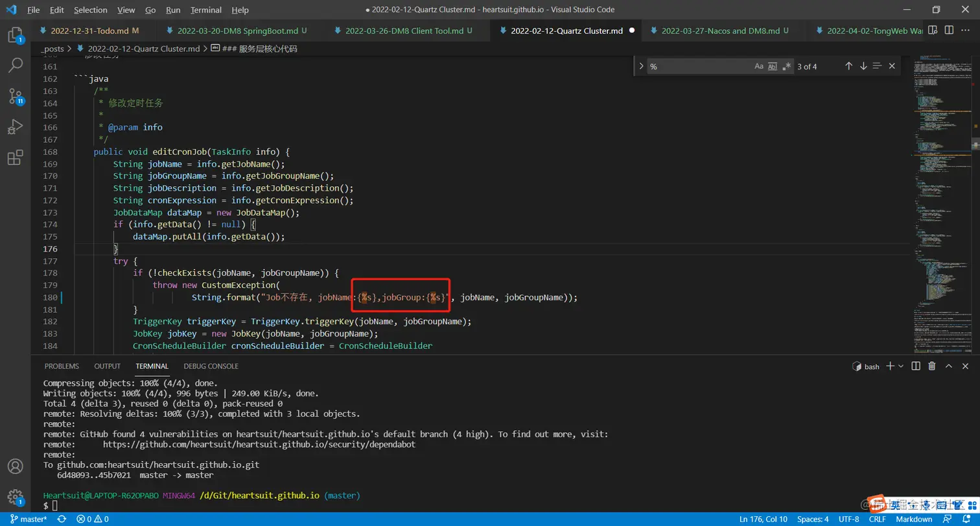The height and width of the screenshot is (526, 980).
Task: Click Quartz Cluster.md file in breadcrumb
Action: (139, 49)
